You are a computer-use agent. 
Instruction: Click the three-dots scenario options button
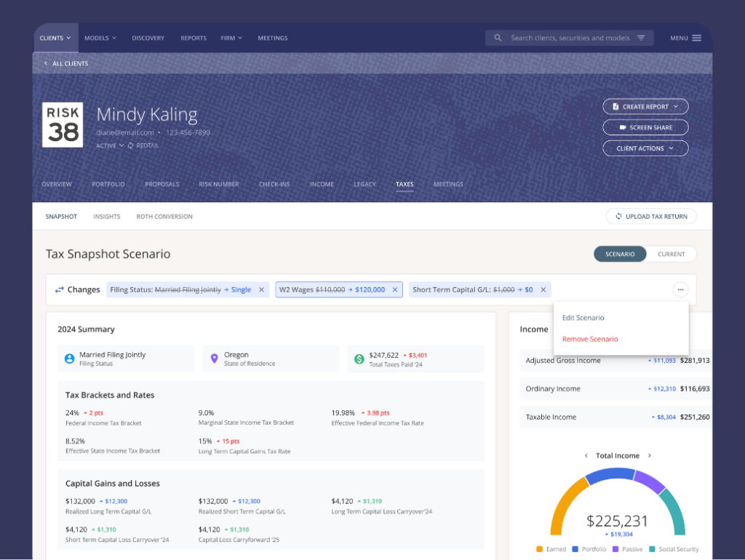pos(680,289)
